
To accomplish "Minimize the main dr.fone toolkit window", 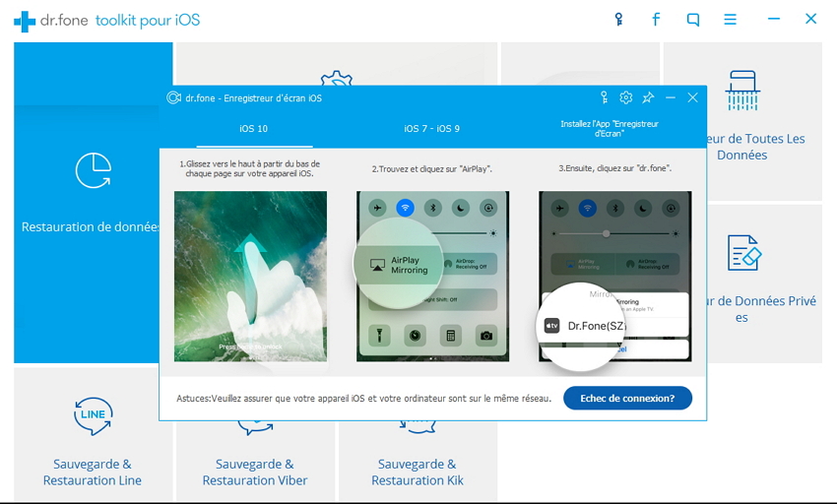I will tap(773, 19).
